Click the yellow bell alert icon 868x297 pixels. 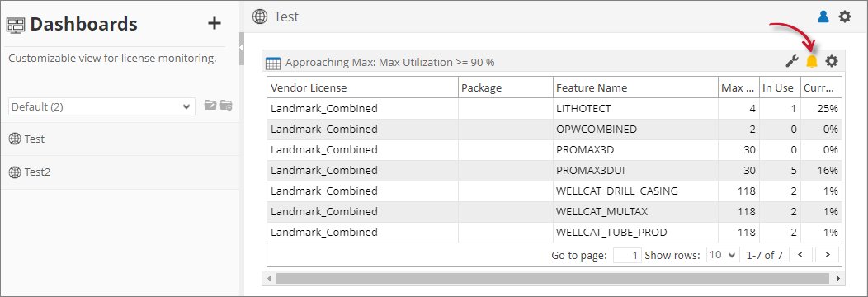812,62
